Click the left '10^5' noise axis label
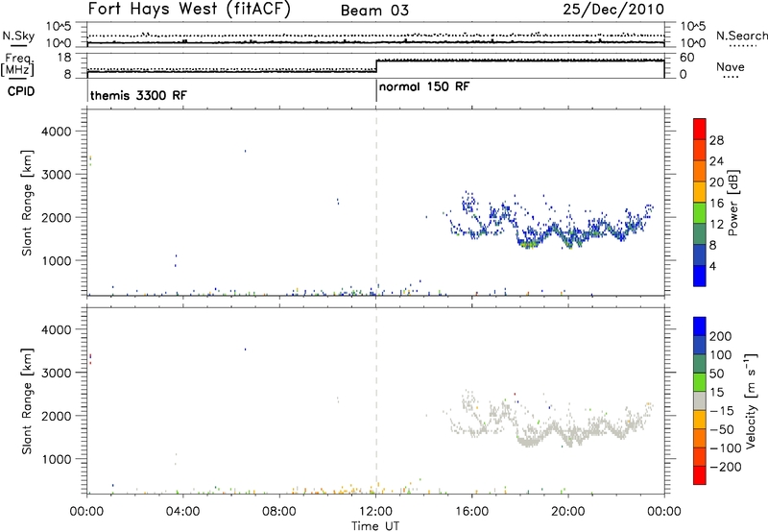The height and width of the screenshot is (532, 768). point(60,26)
